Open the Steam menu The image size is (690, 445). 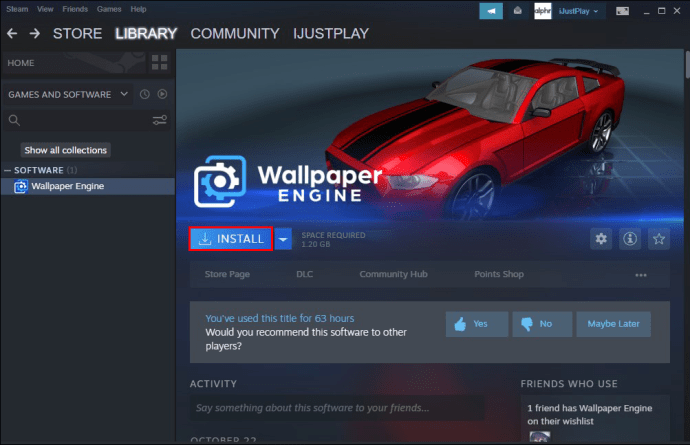17,9
